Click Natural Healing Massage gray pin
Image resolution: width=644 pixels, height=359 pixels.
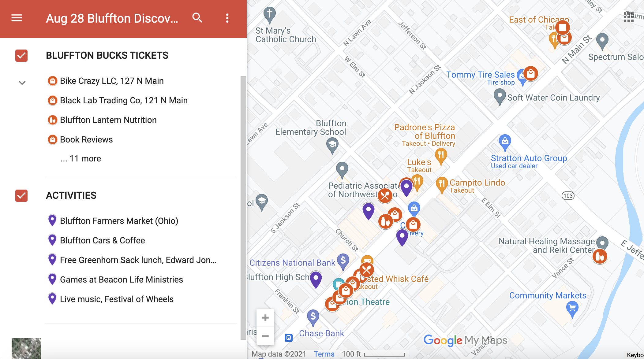point(602,244)
